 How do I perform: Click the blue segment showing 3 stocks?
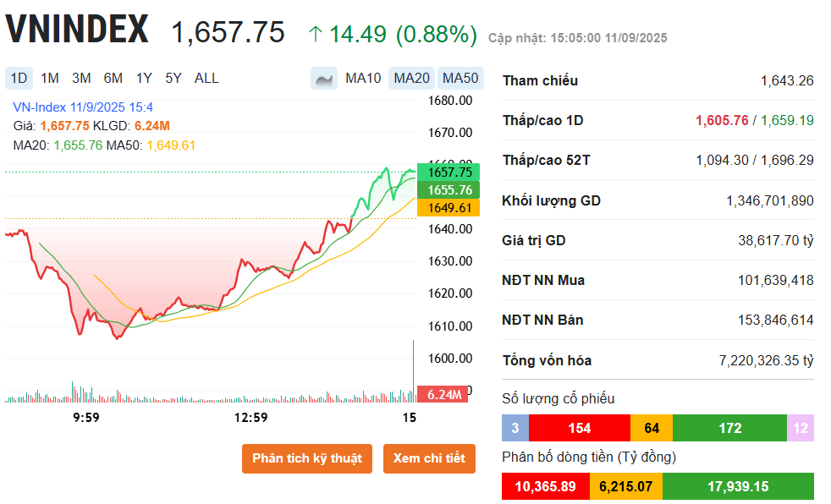pyautogui.click(x=515, y=428)
